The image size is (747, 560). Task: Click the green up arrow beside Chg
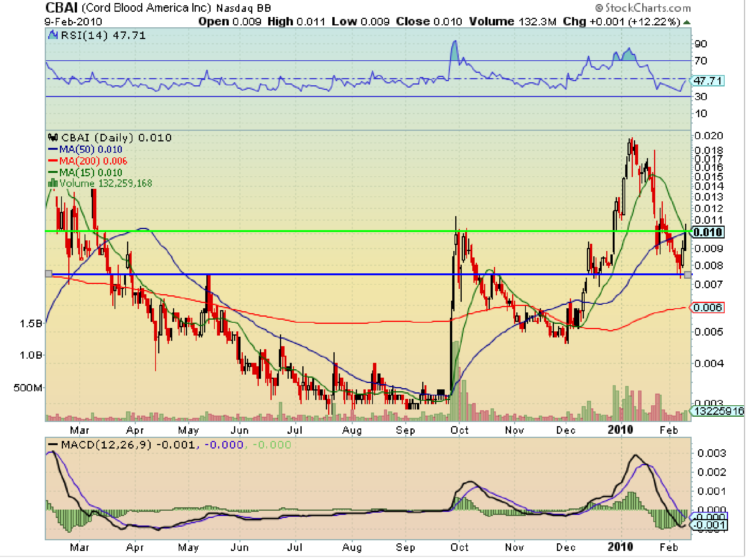tap(686, 22)
